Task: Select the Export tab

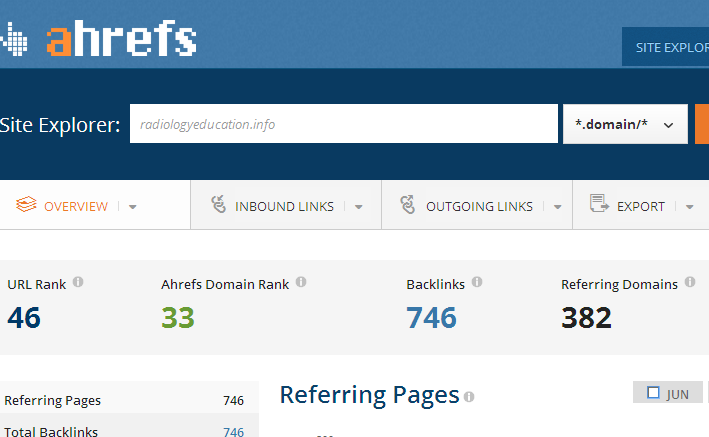Action: click(x=641, y=207)
